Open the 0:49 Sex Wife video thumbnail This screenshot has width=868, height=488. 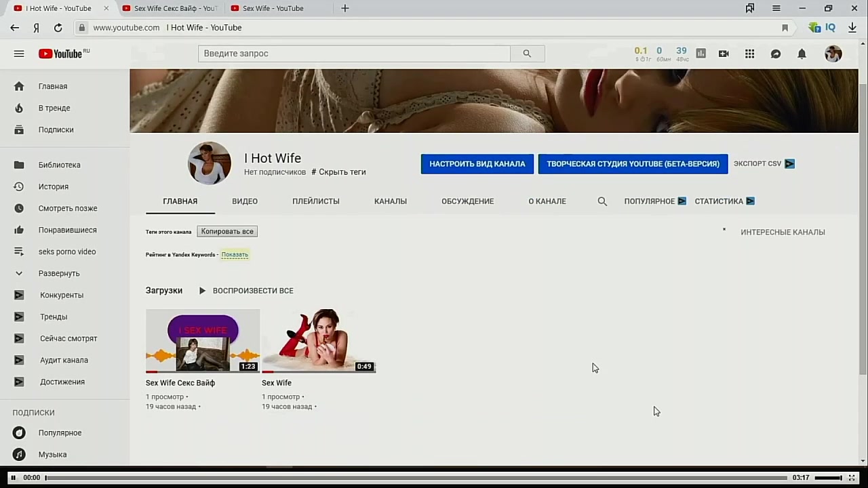[319, 341]
